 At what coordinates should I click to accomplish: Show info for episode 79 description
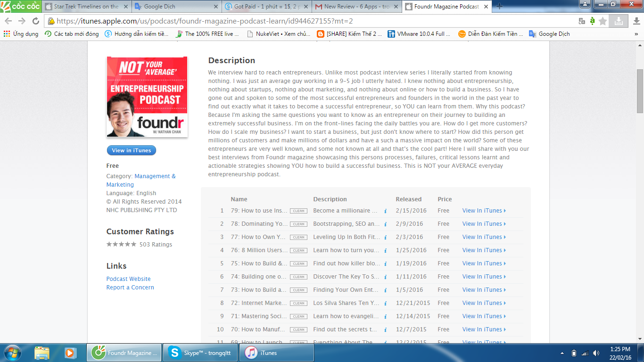(385, 211)
